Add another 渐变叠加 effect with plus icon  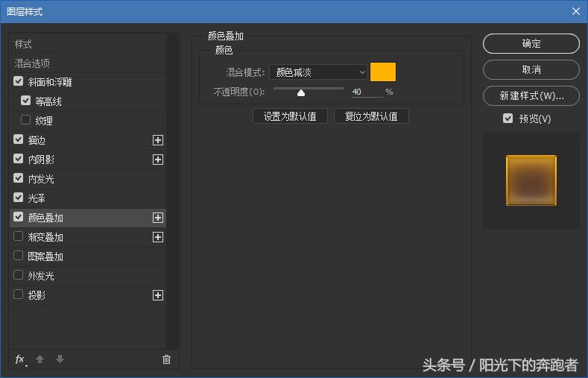point(158,237)
